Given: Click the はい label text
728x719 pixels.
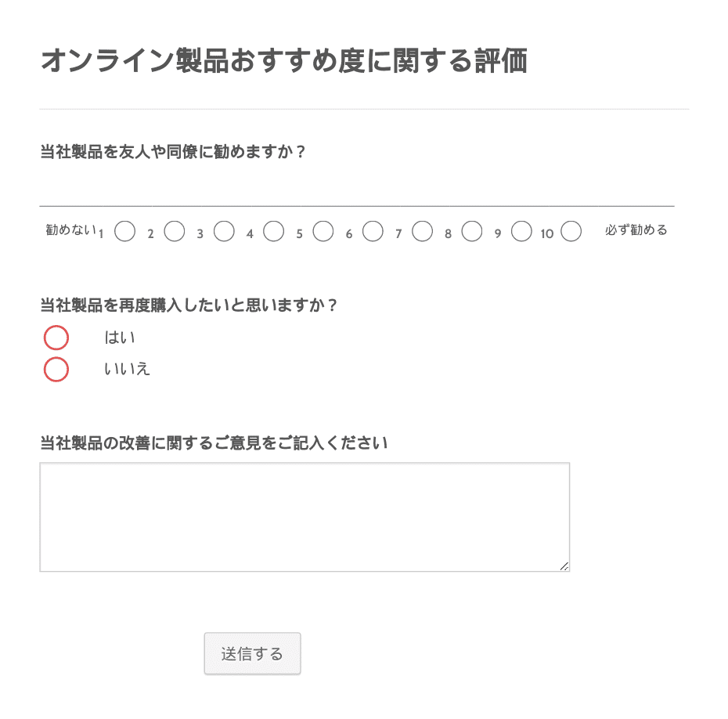Looking at the screenshot, I should (x=119, y=338).
